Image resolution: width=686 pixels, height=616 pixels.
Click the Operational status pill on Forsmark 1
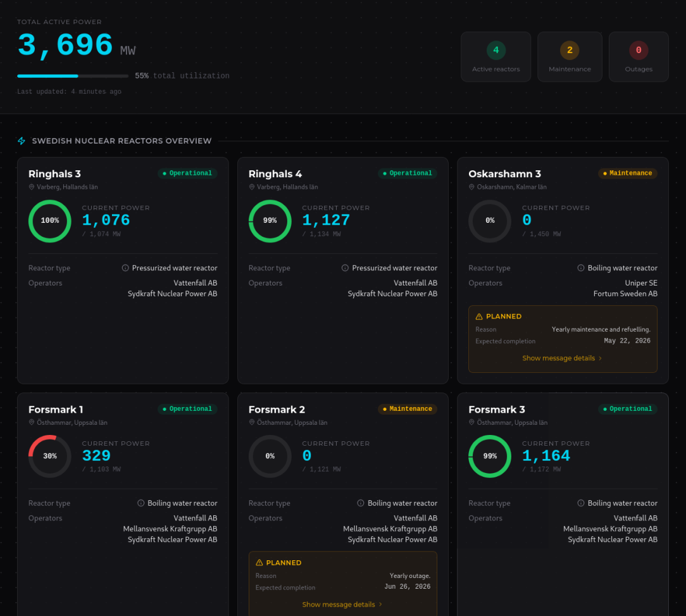click(187, 409)
